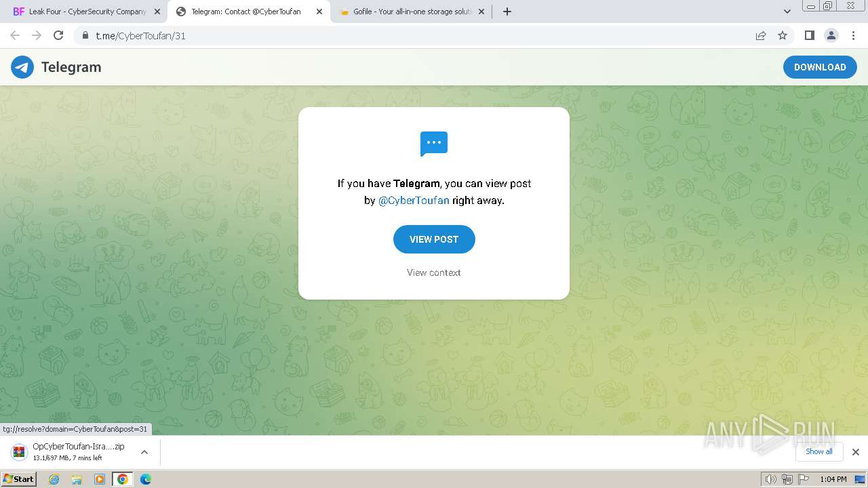This screenshot has height=488, width=868.
Task: Click the Telegram header title text
Action: tap(71, 67)
